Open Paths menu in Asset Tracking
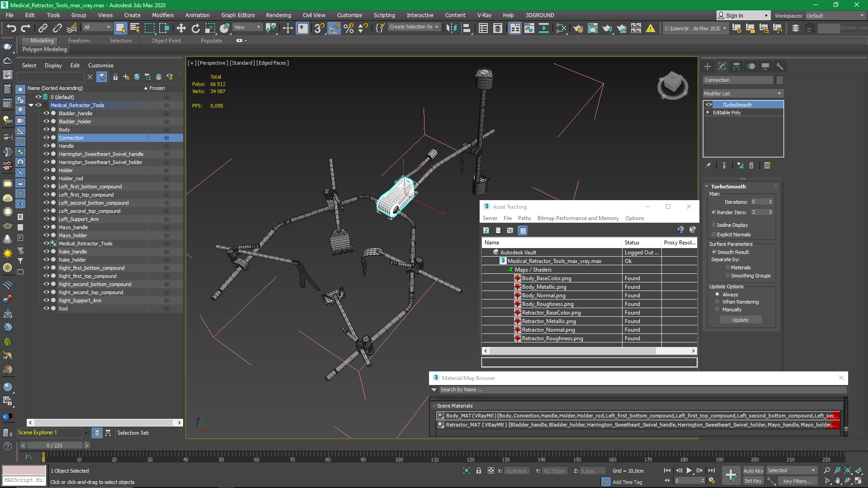Image resolution: width=868 pixels, height=488 pixels. (x=524, y=218)
